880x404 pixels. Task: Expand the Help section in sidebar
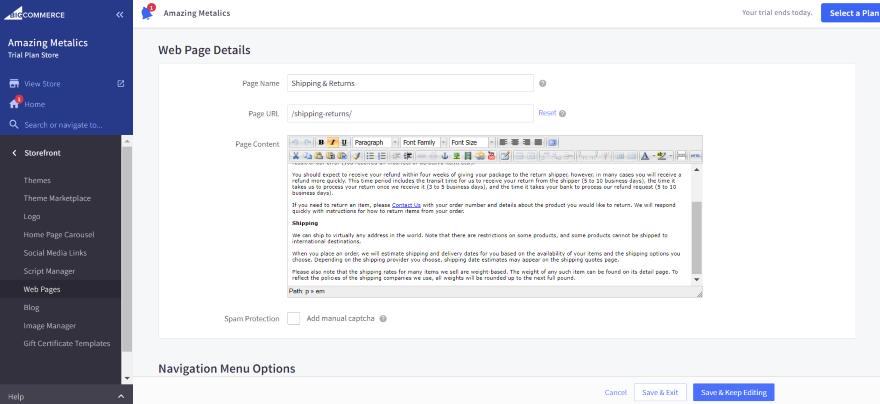click(66, 396)
